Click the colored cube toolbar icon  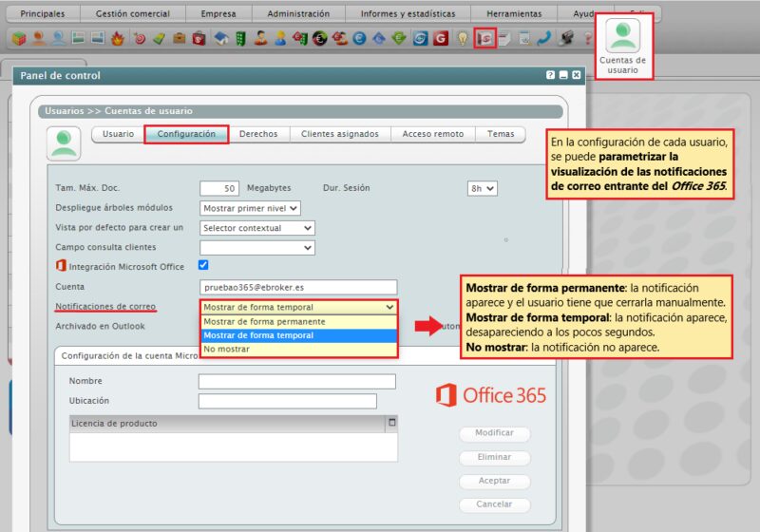point(19,38)
